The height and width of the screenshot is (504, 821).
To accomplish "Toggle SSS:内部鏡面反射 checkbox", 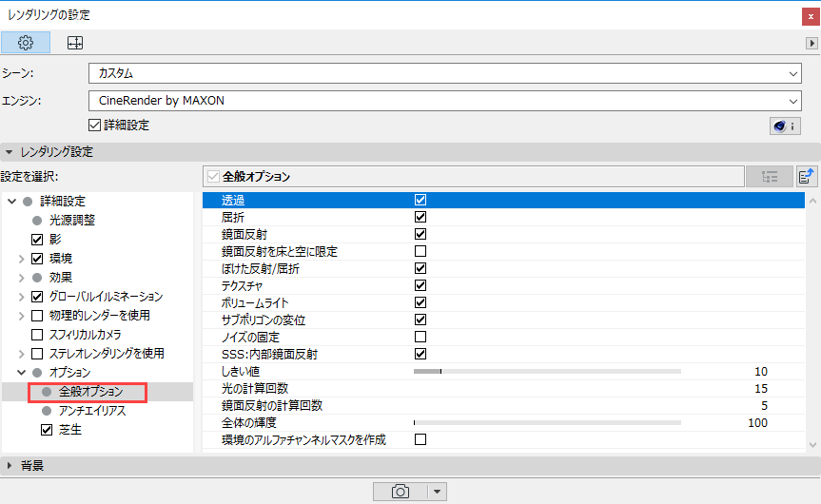I will pos(420,354).
